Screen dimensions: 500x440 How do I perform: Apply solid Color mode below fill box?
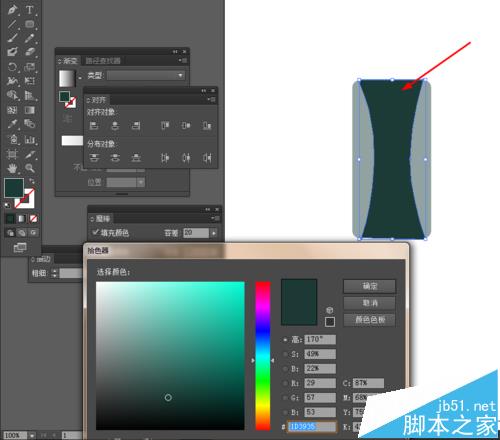10,219
